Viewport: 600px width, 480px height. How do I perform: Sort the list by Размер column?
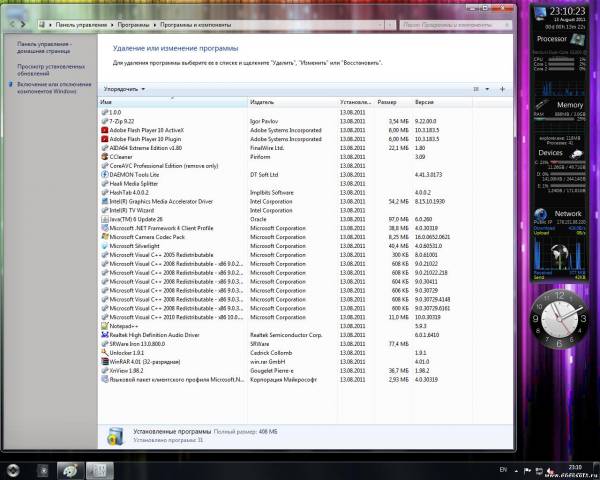(x=393, y=102)
